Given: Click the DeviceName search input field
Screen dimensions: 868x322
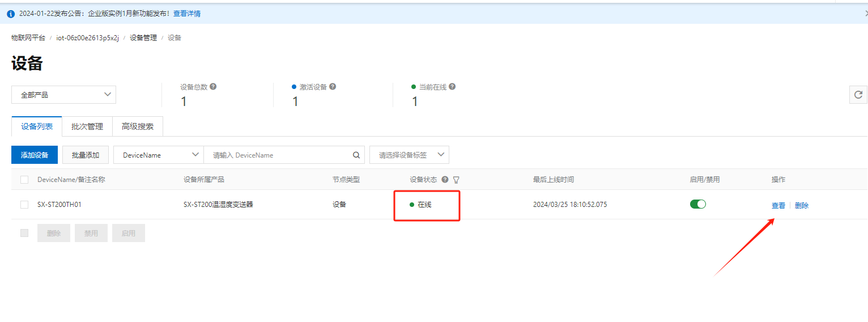Looking at the screenshot, I should (x=278, y=155).
